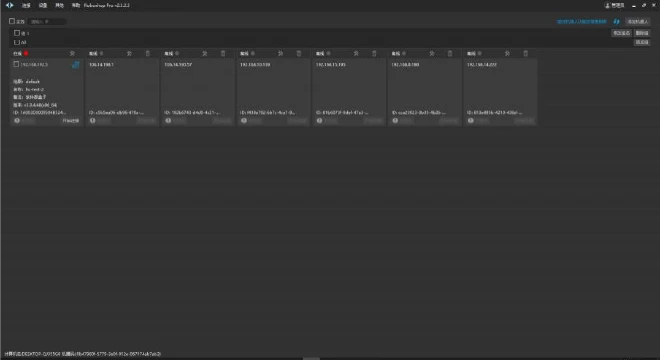Tick the checkbox on the 192.168.192.3 robot card
This screenshot has width=661, height=361.
(x=16, y=64)
